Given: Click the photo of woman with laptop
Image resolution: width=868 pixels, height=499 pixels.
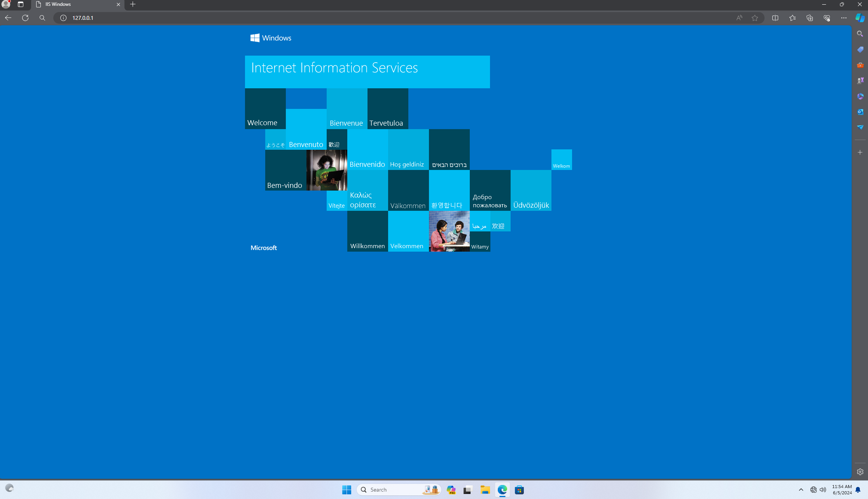Looking at the screenshot, I should pyautogui.click(x=327, y=170).
